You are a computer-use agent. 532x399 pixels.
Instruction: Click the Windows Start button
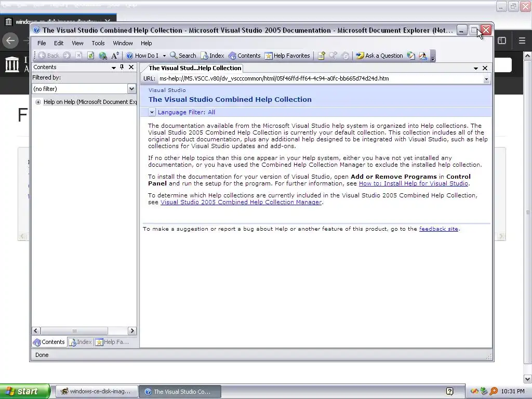point(25,392)
